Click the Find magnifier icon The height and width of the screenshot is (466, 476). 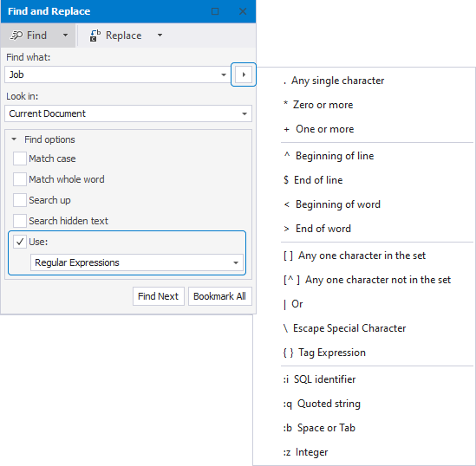coord(16,36)
